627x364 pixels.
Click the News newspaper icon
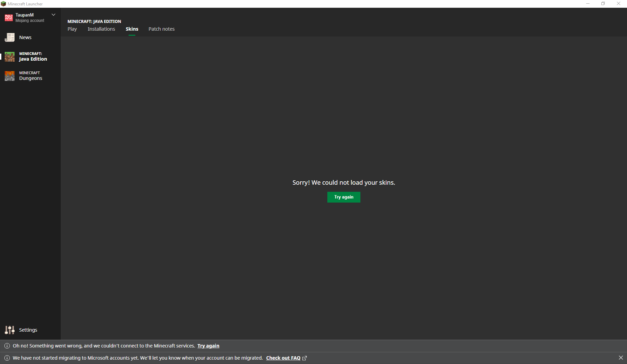[x=9, y=37]
